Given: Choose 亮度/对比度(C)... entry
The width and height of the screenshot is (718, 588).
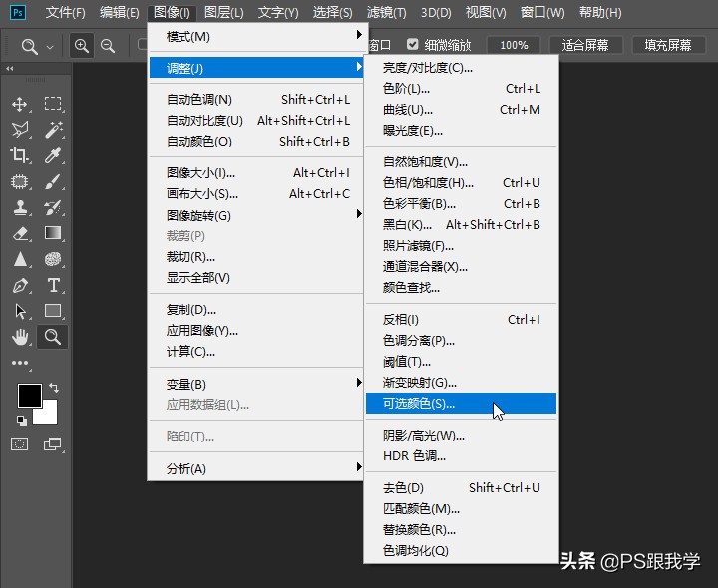Looking at the screenshot, I should click(x=461, y=68).
